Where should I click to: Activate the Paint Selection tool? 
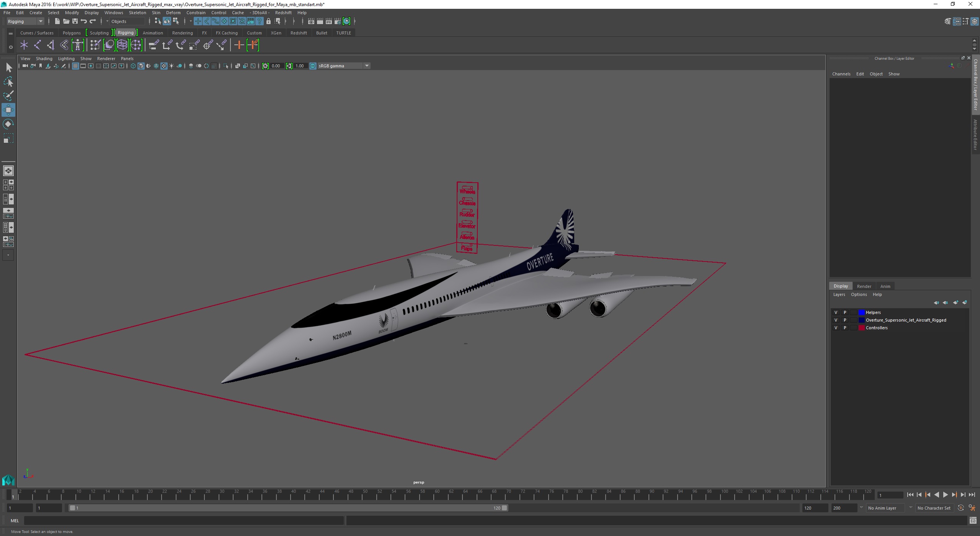8,96
